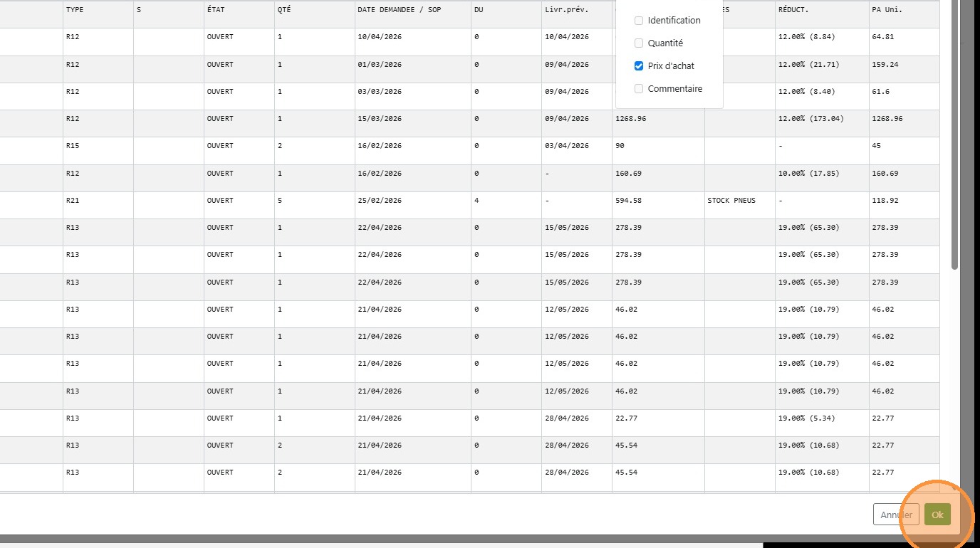Enable the Commentaire checkbox
Image resolution: width=980 pixels, height=548 pixels.
click(x=639, y=89)
